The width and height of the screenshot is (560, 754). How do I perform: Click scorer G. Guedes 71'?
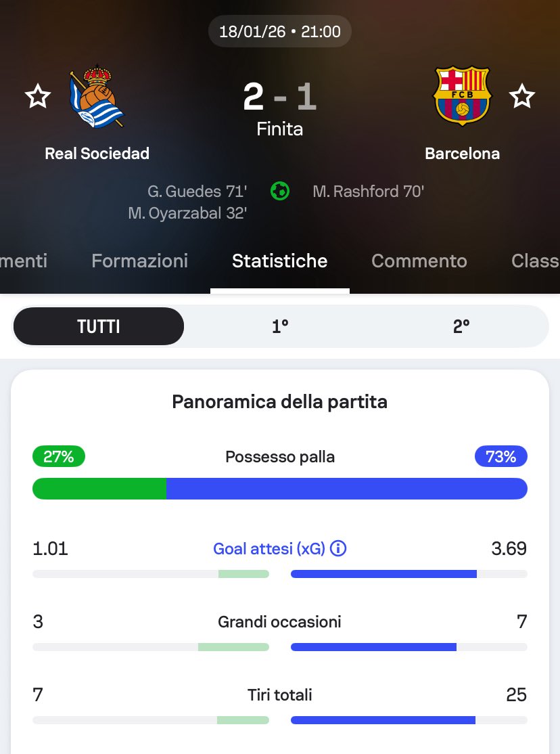point(196,192)
